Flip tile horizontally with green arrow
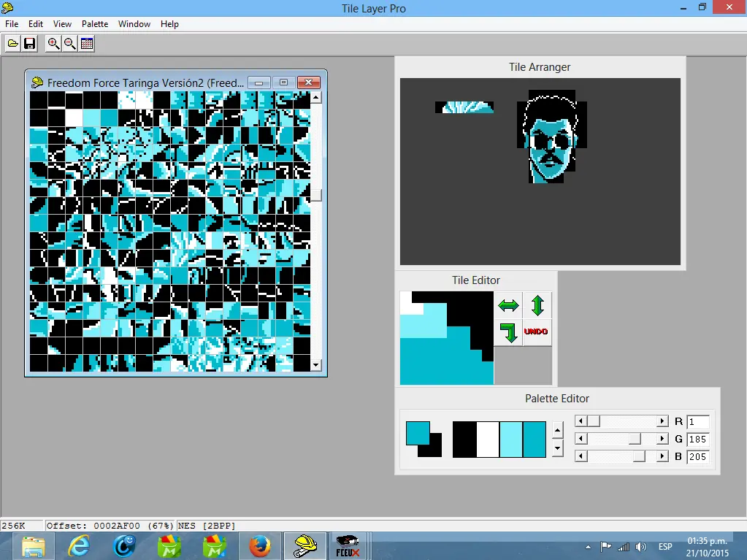The width and height of the screenshot is (747, 560). point(508,305)
